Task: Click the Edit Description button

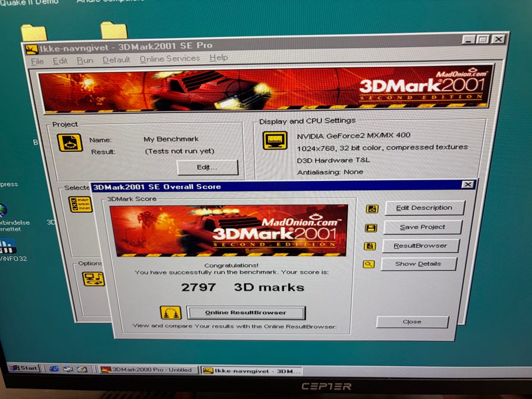Action: coord(424,208)
